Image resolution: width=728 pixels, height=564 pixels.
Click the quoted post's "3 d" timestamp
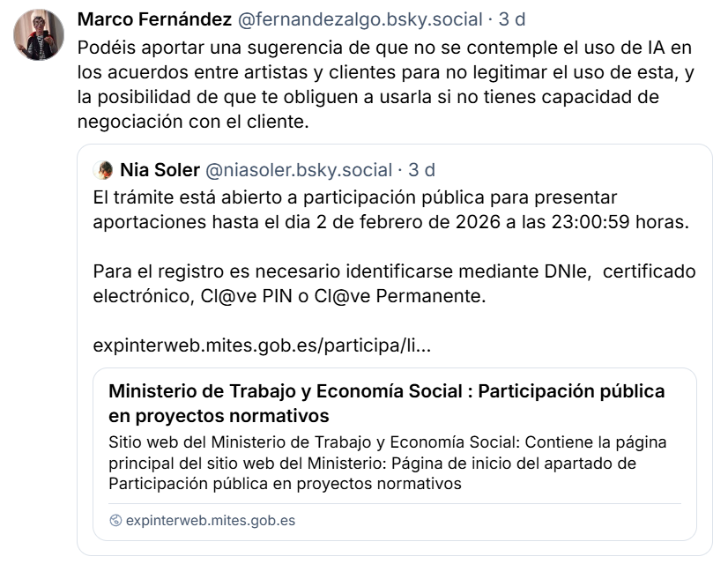click(421, 170)
